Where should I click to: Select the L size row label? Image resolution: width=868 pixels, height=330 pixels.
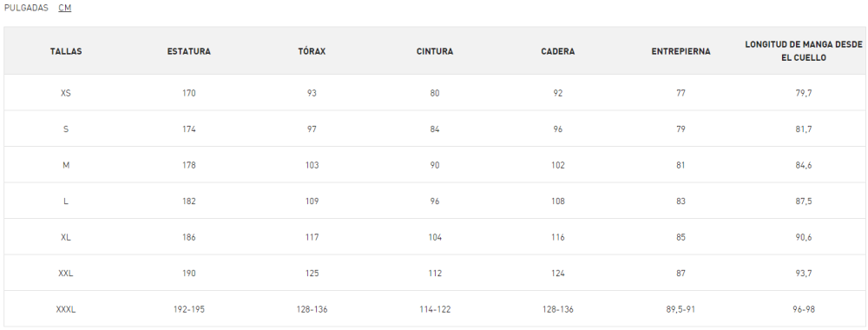[x=66, y=201]
